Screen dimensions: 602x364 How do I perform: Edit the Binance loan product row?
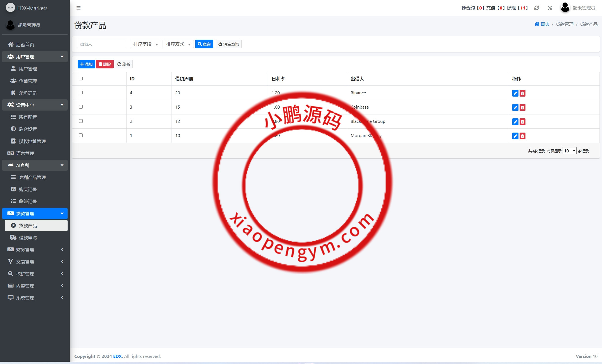pyautogui.click(x=515, y=93)
